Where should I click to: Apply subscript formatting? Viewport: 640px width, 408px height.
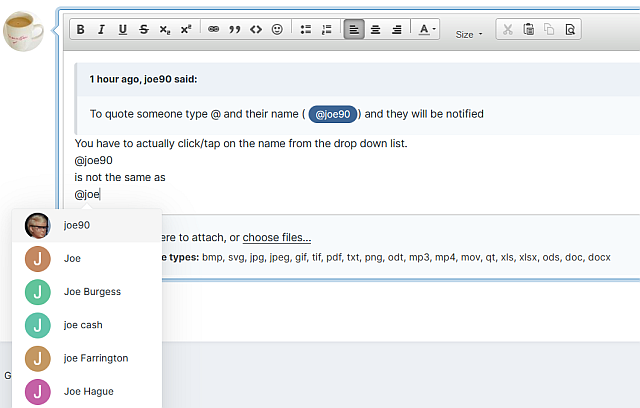pyautogui.click(x=165, y=29)
